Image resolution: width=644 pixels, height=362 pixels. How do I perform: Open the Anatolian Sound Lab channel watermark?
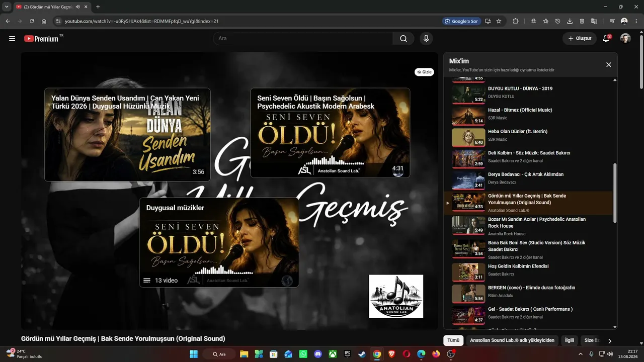[x=396, y=296]
